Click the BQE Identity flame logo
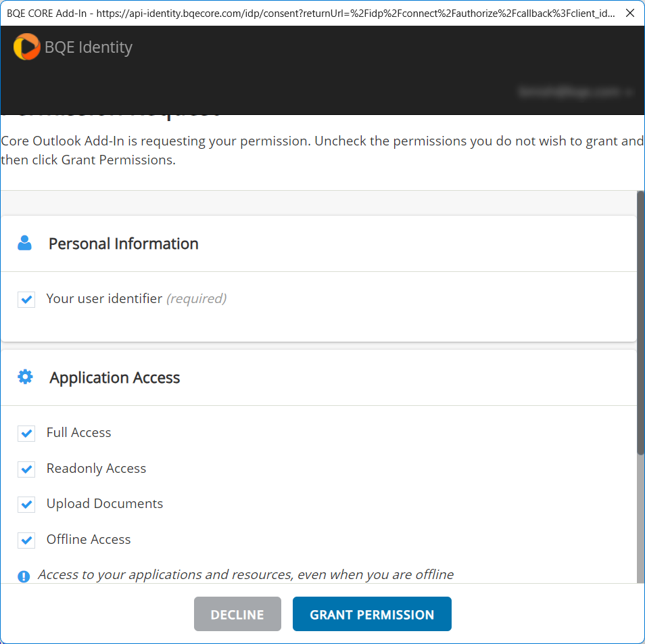This screenshot has height=644, width=645. pos(27,47)
